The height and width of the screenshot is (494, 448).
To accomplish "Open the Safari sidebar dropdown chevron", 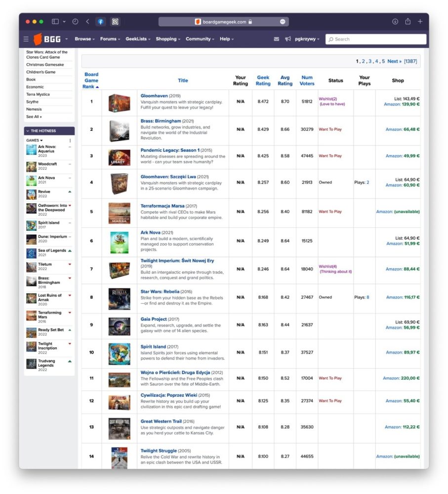I will (64, 21).
